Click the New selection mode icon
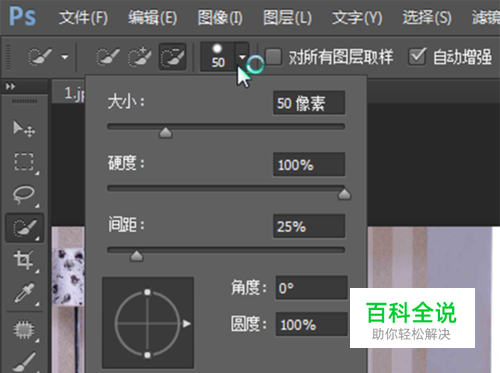The height and width of the screenshot is (373, 500). [108, 57]
